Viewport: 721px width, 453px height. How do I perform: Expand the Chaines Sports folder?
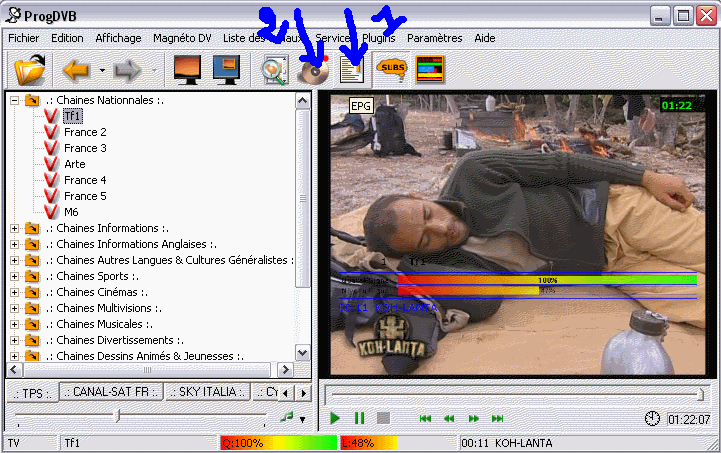(x=14, y=276)
